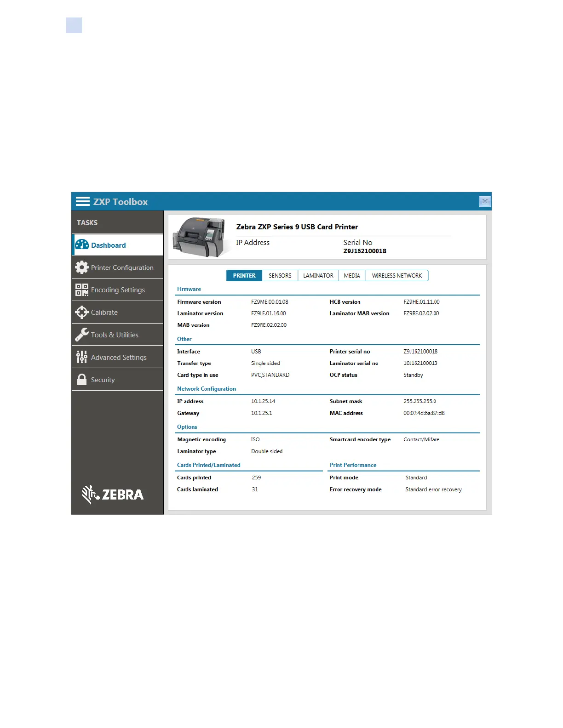Click the Dashboard gauge icon

pos(82,245)
